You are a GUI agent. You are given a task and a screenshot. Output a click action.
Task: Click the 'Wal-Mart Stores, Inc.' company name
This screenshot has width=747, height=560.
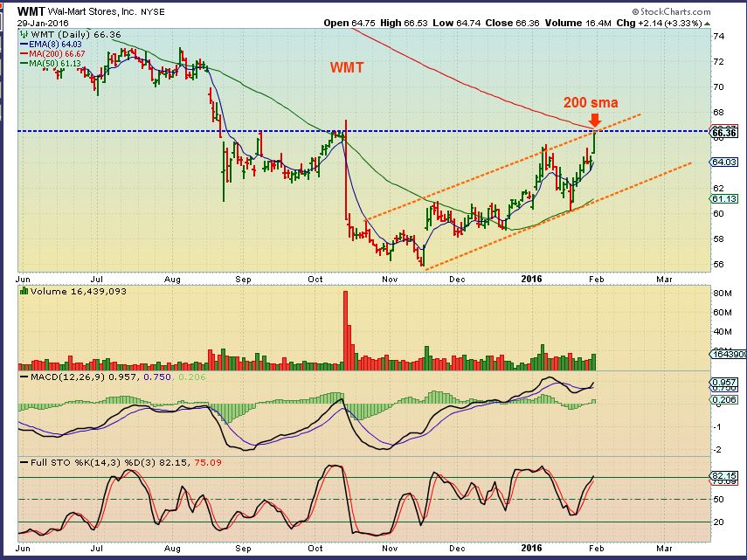(92, 11)
